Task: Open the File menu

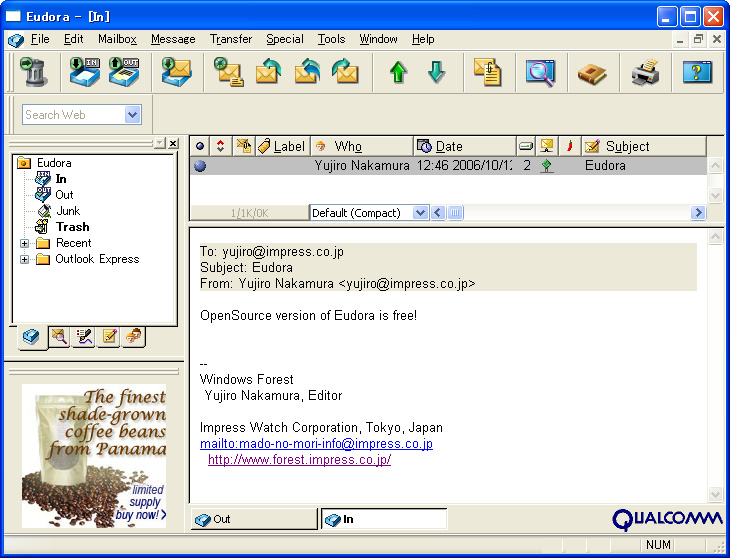Action: coord(40,39)
